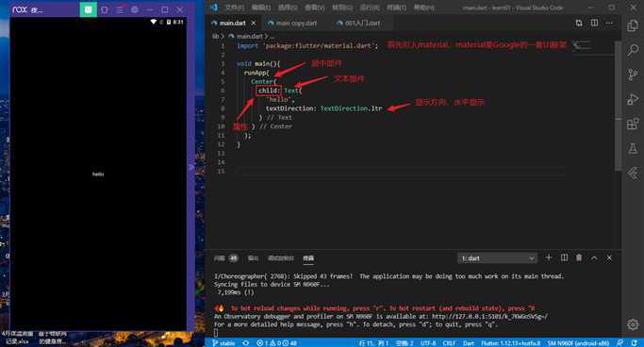Click empty line 15 in the editor

pos(403,172)
